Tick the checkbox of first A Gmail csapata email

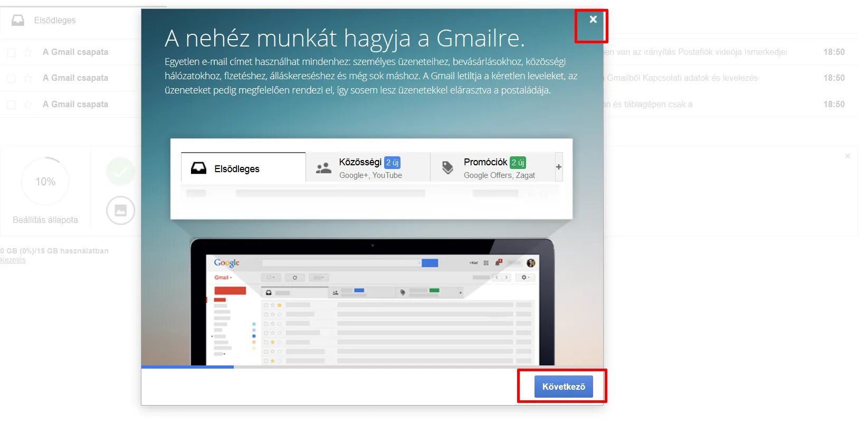point(11,52)
